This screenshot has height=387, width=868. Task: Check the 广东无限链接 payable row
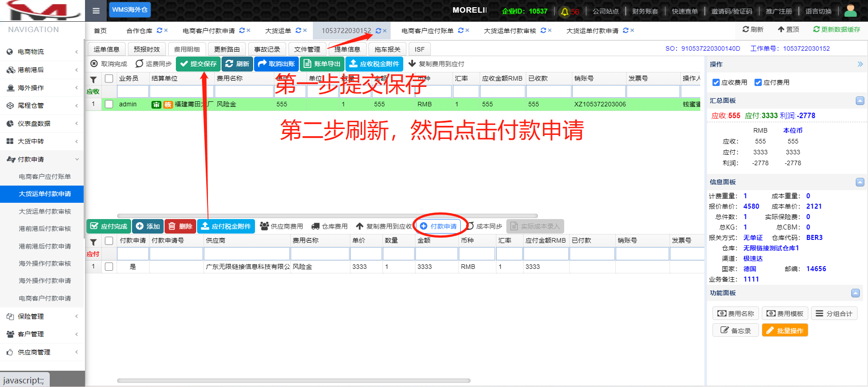click(109, 267)
